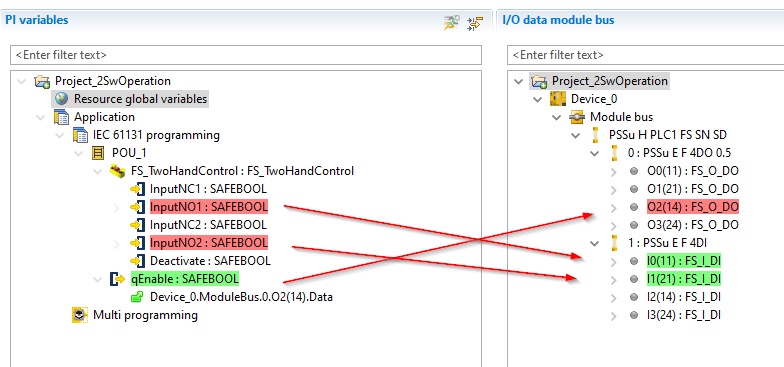Collapse Project_2SwOperation in module bus tree

(x=518, y=81)
